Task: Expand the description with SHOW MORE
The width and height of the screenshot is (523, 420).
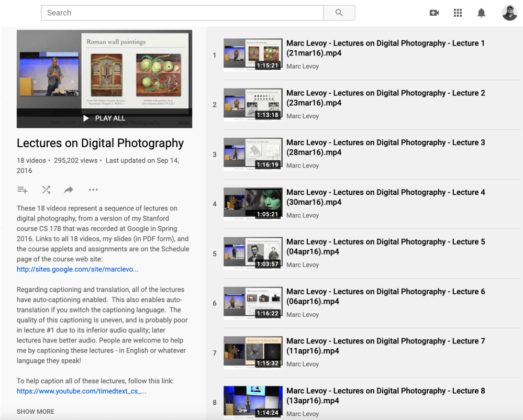Action: click(35, 412)
